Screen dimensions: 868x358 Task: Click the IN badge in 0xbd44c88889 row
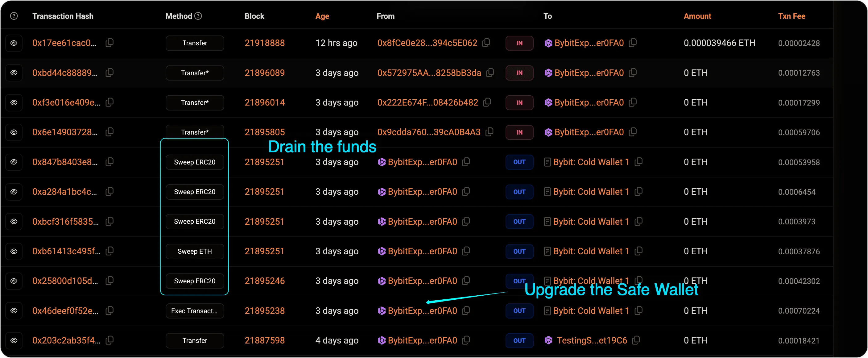pos(519,73)
